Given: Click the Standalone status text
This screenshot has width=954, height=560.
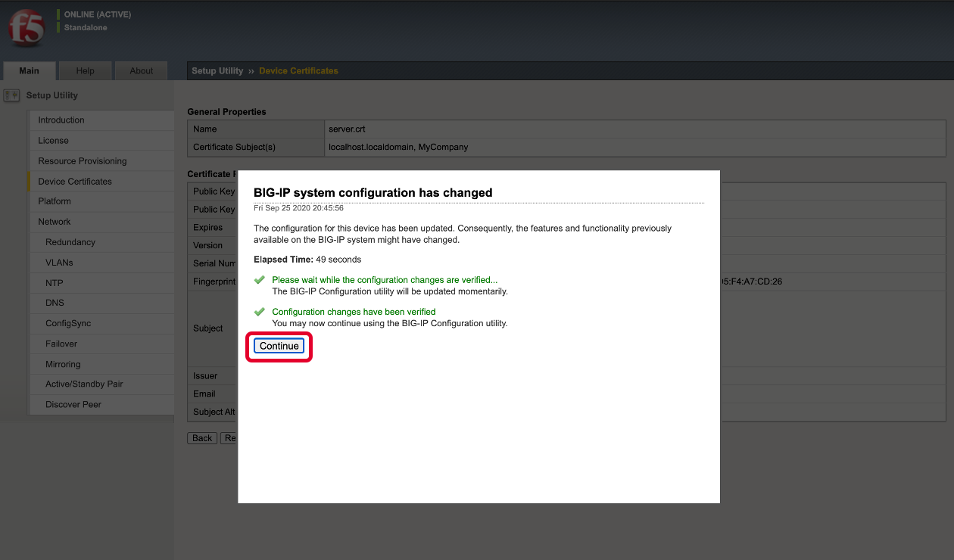Looking at the screenshot, I should 86,27.
